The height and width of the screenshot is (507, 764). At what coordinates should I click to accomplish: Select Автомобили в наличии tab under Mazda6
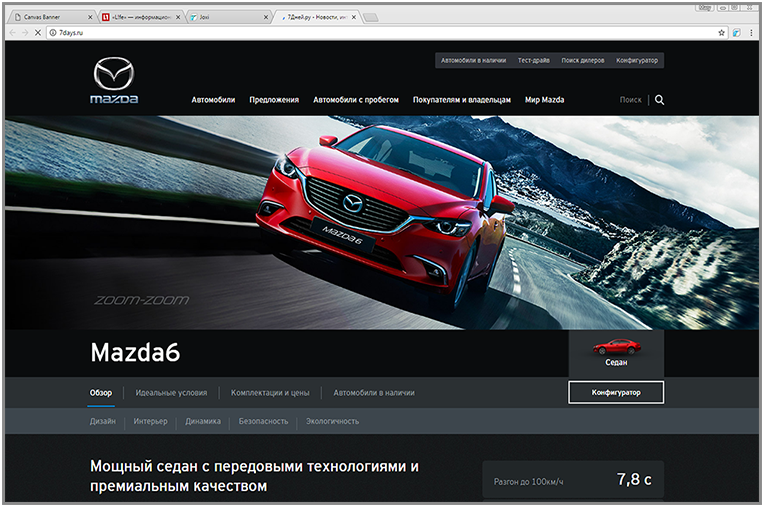374,393
